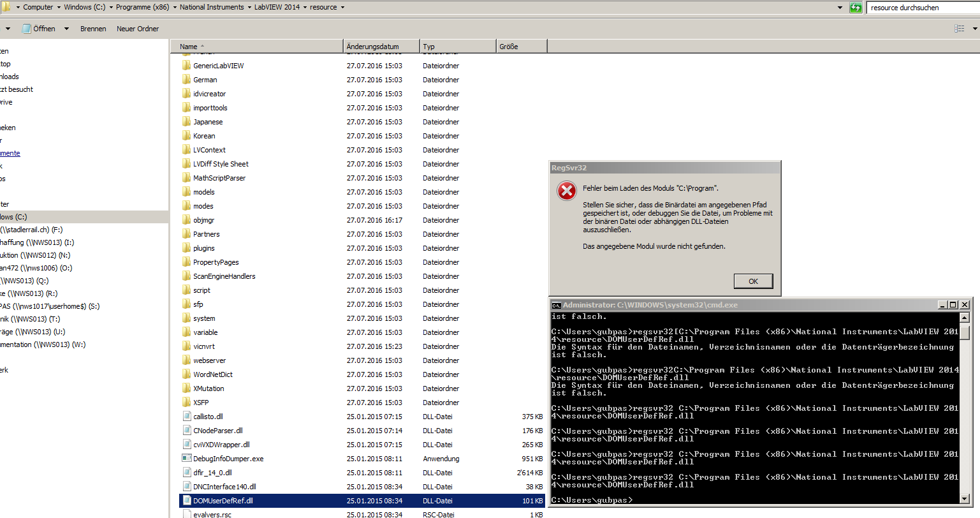Sort by the Größe column header
This screenshot has height=518, width=980.
click(x=522, y=47)
